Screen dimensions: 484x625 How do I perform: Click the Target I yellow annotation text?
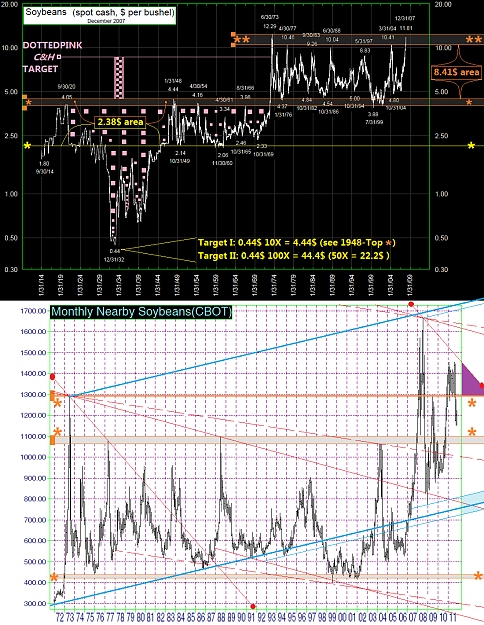point(297,243)
